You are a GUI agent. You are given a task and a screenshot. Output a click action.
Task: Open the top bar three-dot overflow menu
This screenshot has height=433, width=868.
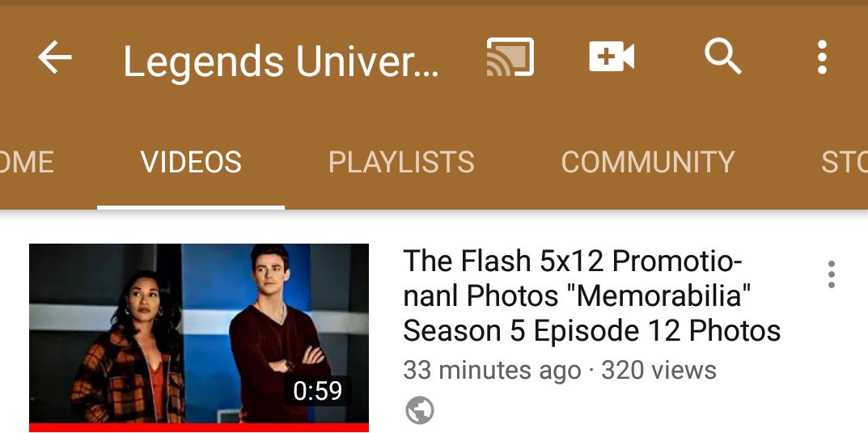coord(822,57)
